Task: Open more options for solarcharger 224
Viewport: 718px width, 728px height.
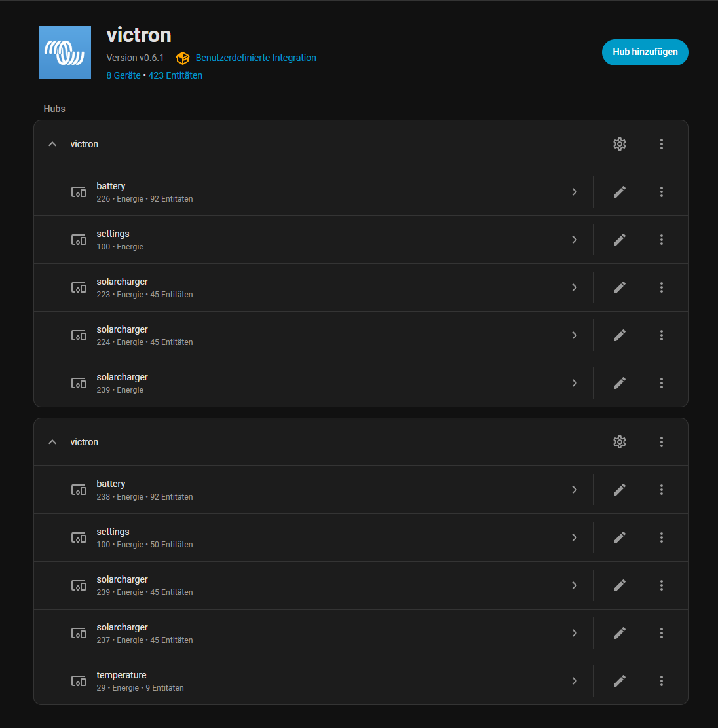Action: [x=661, y=335]
